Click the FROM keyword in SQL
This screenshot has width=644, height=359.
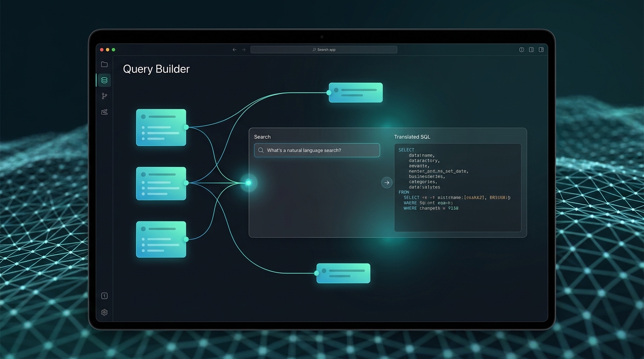tap(404, 192)
